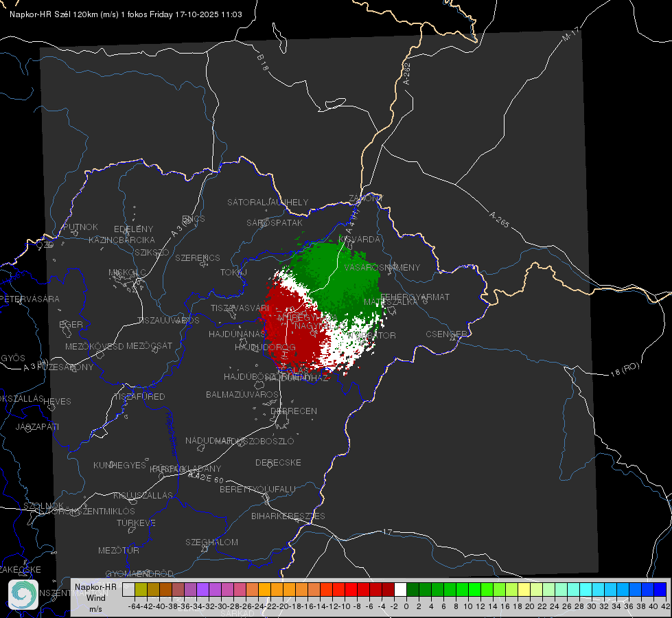Select the olive swatch above the -64 label
This screenshot has height=618, width=672.
pyautogui.click(x=141, y=589)
